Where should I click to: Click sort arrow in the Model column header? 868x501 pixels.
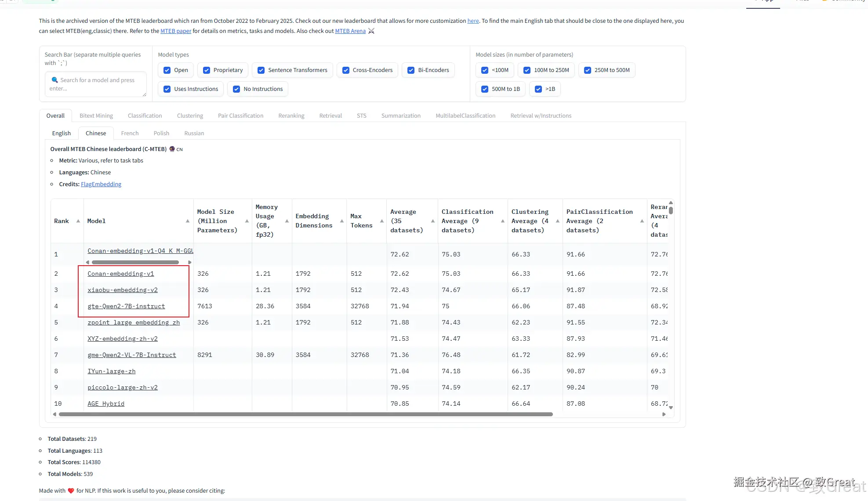point(188,221)
